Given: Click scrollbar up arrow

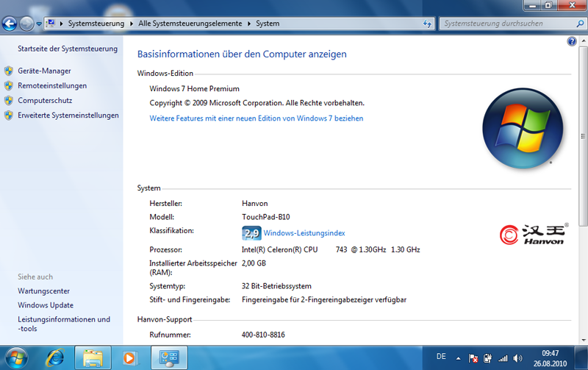Looking at the screenshot, I should [x=583, y=40].
